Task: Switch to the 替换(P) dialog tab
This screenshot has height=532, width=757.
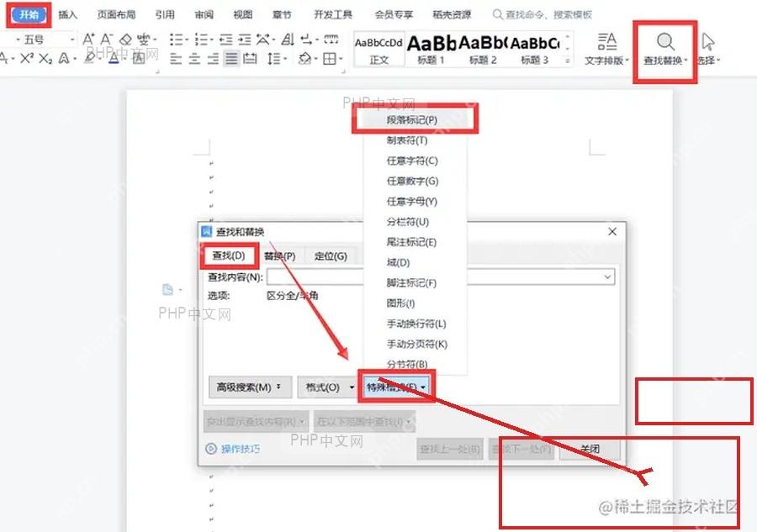Action: click(x=280, y=255)
